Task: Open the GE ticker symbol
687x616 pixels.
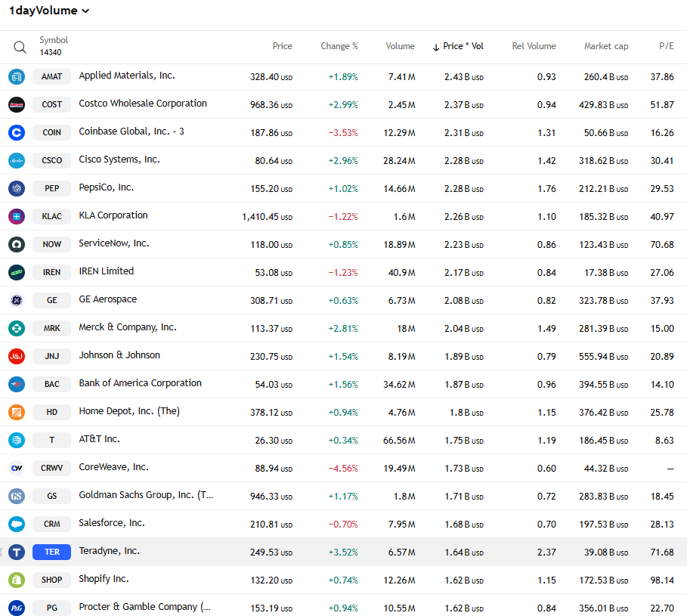Action: point(51,300)
